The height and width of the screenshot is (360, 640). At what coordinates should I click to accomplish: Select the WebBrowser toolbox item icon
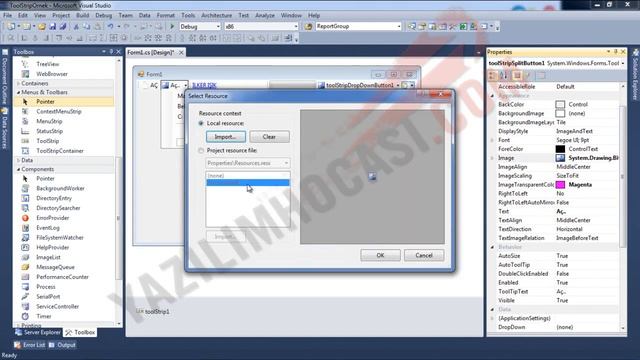(25, 74)
